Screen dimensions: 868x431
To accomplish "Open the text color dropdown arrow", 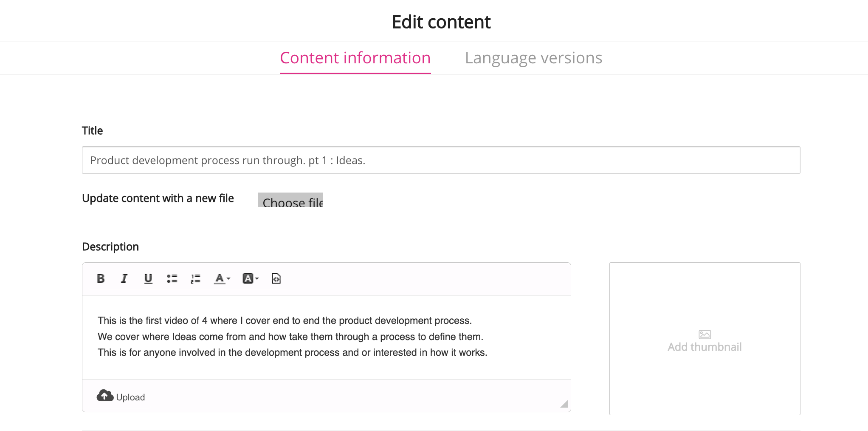I will click(228, 278).
